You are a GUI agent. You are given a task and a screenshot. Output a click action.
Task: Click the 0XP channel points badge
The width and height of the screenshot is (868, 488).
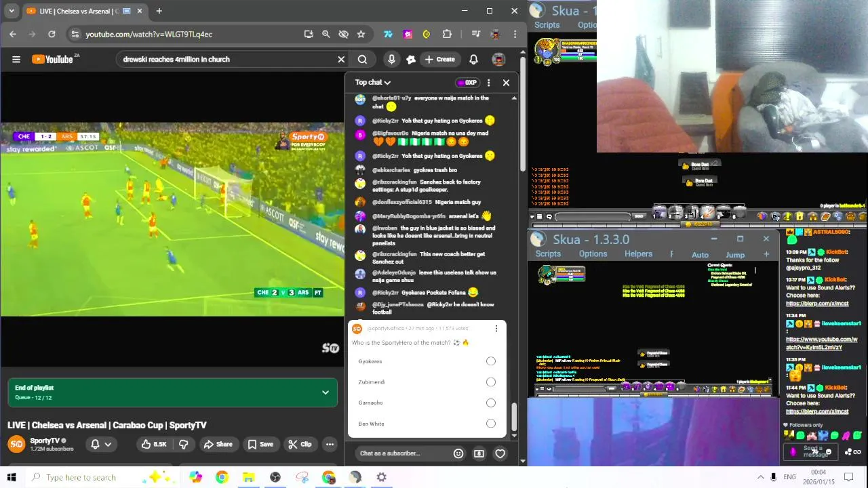coord(467,83)
